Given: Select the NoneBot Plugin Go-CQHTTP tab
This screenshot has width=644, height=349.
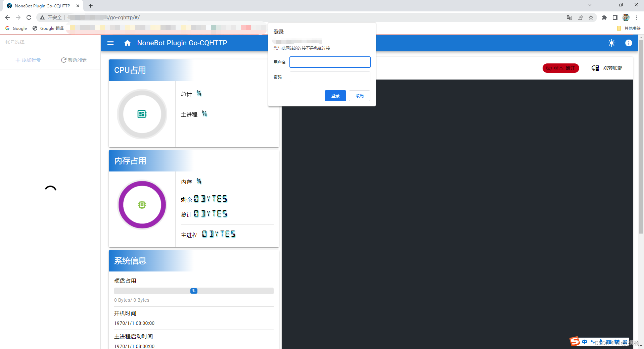Looking at the screenshot, I should click(42, 6).
